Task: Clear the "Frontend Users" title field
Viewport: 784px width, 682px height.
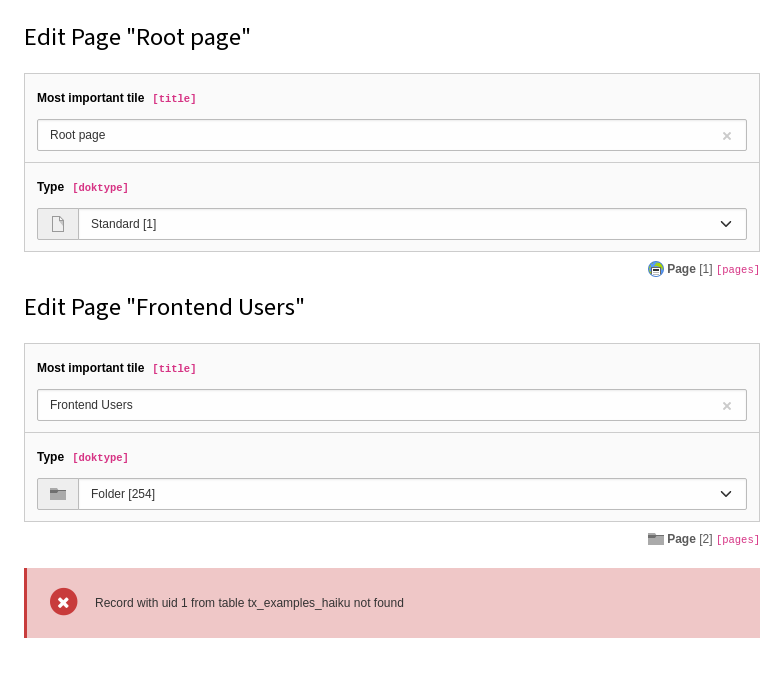Action: click(x=727, y=406)
